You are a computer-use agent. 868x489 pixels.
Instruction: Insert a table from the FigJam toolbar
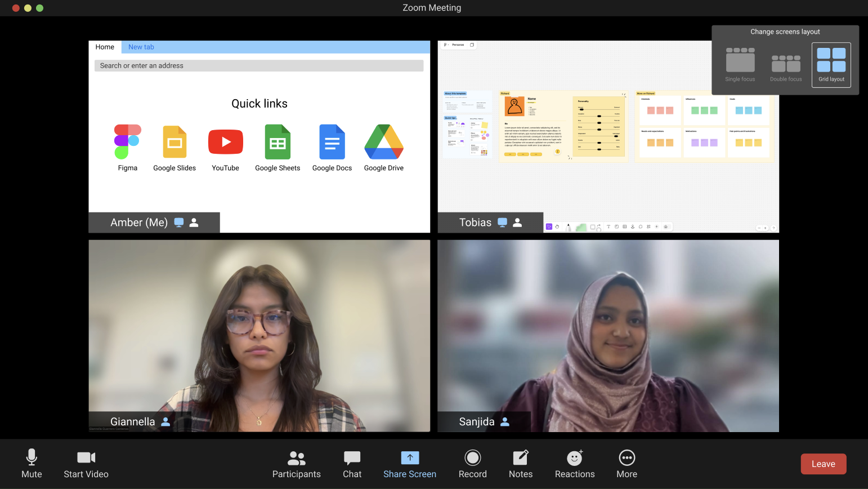[625, 226]
